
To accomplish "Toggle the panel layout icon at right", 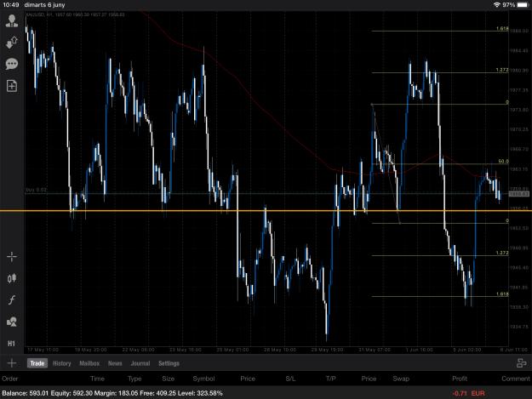I will pyautogui.click(x=521, y=363).
